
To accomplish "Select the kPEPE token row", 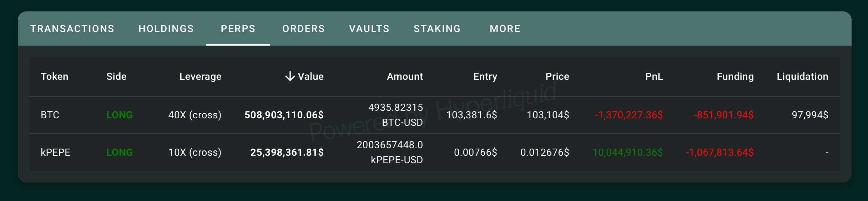I will 56,153.
